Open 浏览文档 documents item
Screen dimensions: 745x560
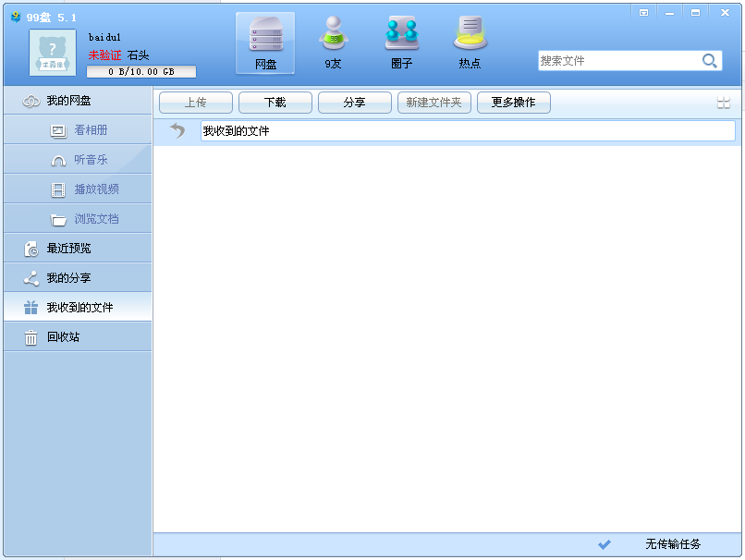(78, 218)
